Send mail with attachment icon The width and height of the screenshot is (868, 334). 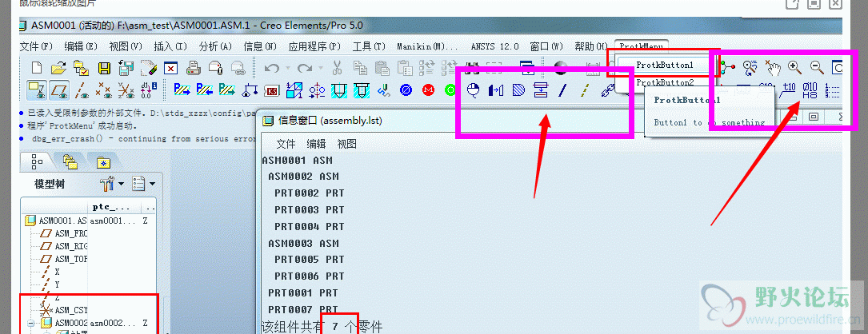pyautogui.click(x=215, y=68)
